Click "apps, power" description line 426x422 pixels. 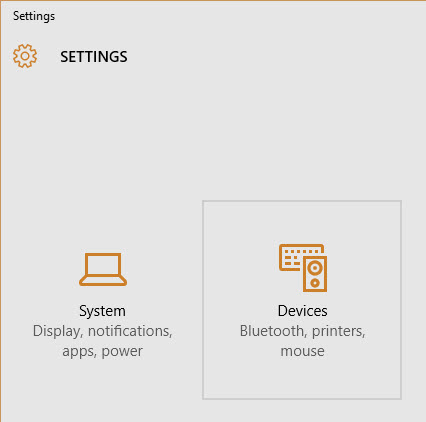point(102,352)
